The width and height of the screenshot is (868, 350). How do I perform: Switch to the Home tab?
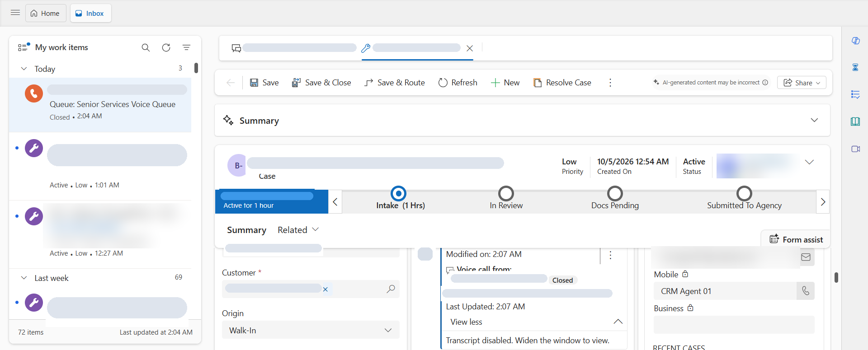tap(46, 13)
